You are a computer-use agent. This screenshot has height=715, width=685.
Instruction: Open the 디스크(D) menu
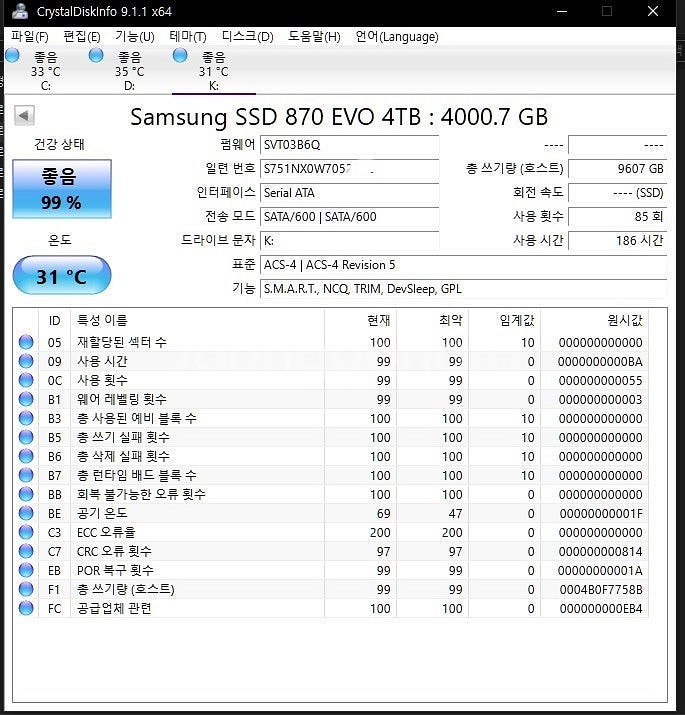[248, 36]
